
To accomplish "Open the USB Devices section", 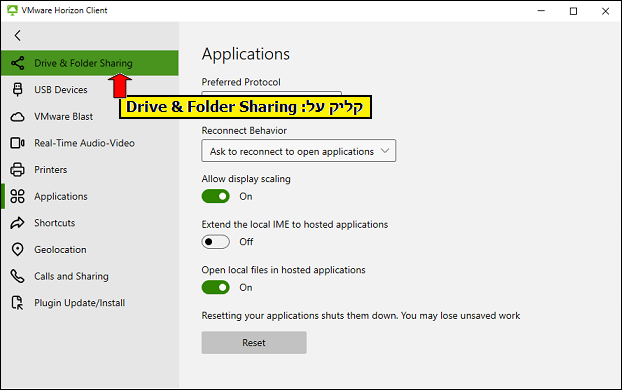I will (x=90, y=90).
